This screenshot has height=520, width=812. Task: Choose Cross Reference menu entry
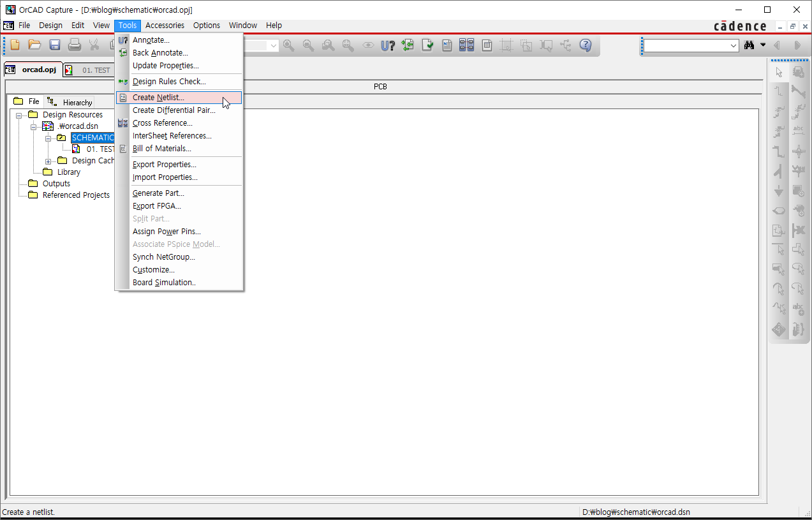tap(179, 123)
